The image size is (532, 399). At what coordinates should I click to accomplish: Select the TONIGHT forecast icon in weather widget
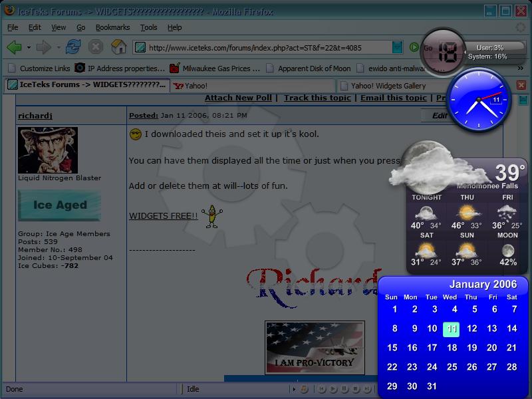coord(426,213)
